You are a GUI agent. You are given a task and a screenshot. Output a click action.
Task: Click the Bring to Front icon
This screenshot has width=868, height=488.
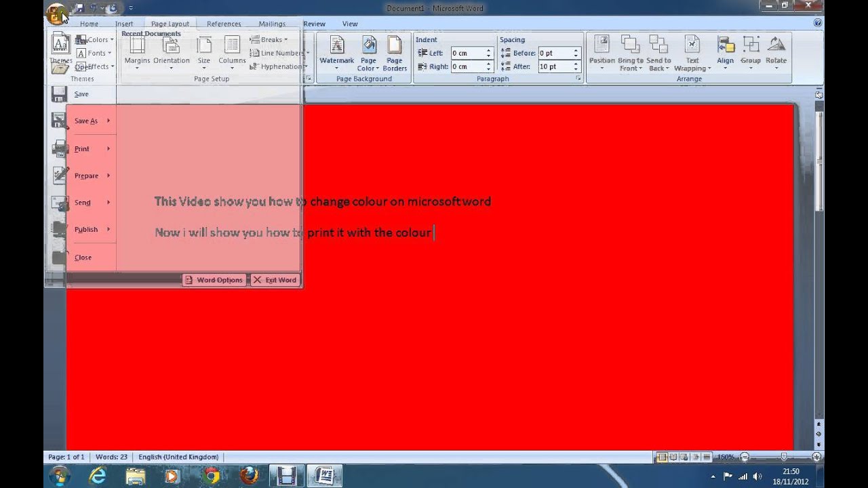[x=631, y=45]
